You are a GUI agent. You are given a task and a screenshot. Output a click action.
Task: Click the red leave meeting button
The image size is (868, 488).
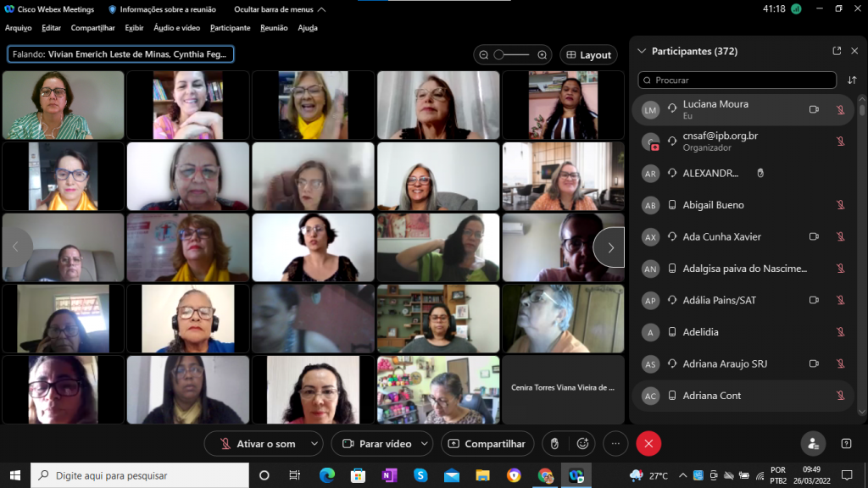click(x=648, y=443)
